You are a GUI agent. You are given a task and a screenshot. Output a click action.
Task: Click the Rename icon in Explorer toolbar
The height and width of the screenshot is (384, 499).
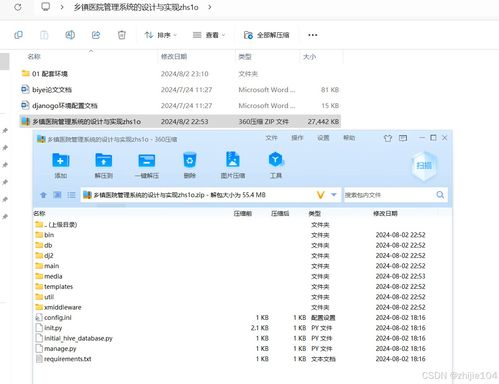point(70,35)
